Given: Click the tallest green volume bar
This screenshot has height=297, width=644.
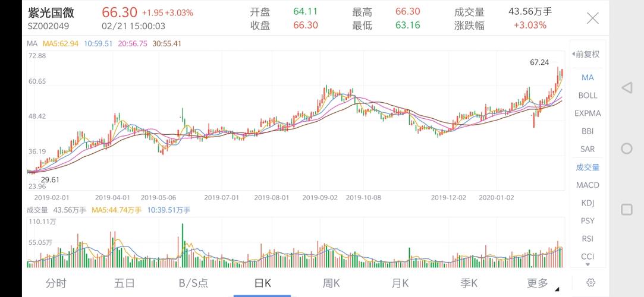Looking at the screenshot, I should [x=183, y=245].
